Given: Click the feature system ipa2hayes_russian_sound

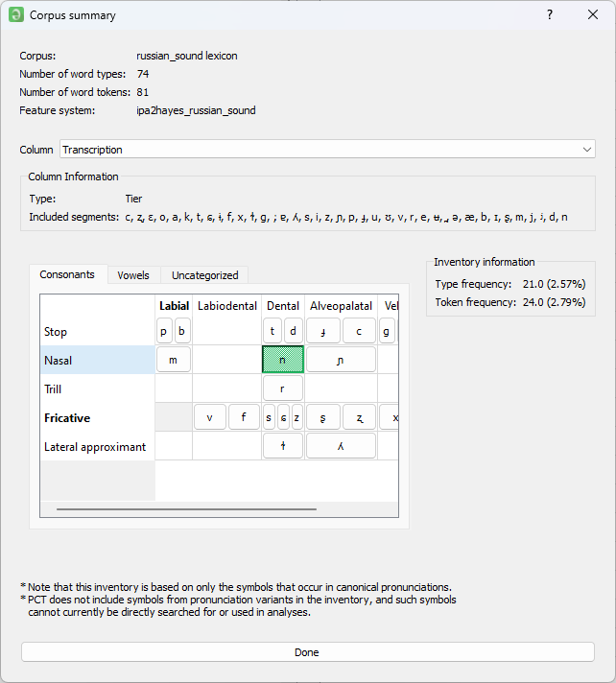Looking at the screenshot, I should 196,110.
